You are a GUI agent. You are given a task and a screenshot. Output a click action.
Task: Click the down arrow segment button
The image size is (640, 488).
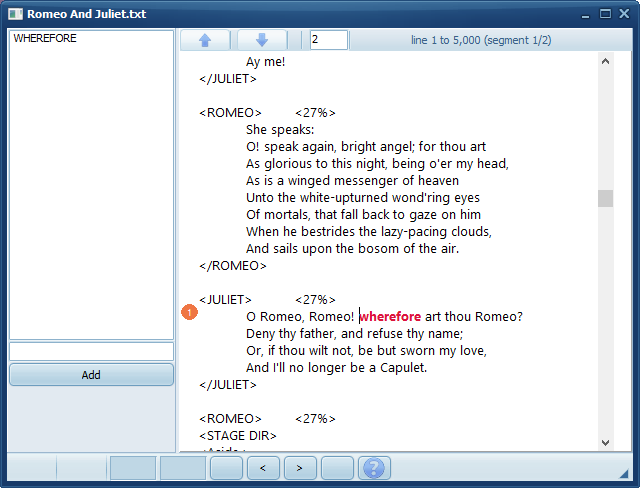(262, 40)
